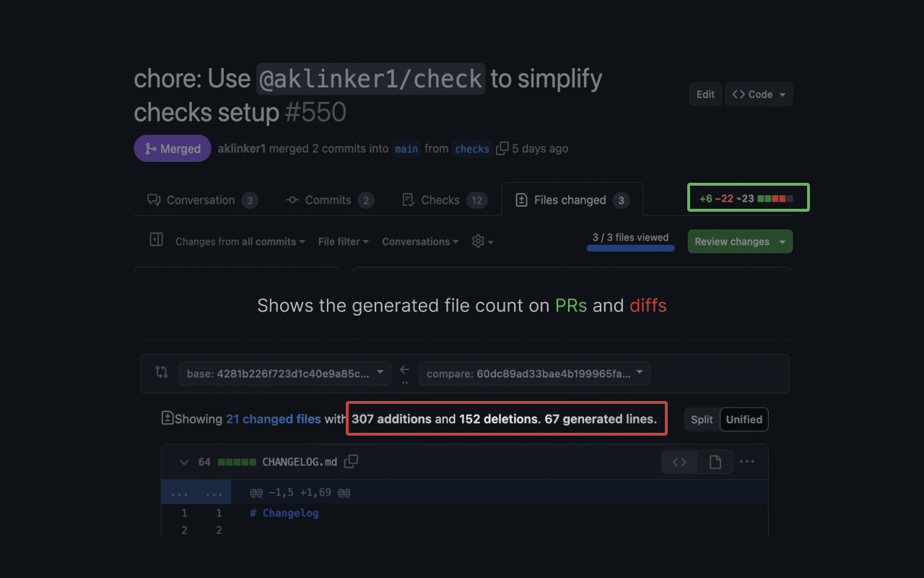This screenshot has width=924, height=578.
Task: Switch to the Checks tab
Action: (444, 200)
